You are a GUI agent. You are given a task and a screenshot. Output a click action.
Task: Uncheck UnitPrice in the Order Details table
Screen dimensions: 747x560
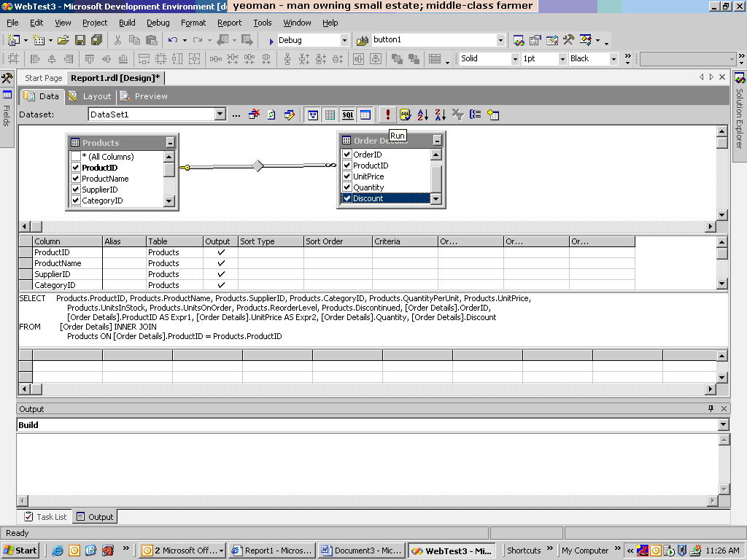(x=347, y=176)
